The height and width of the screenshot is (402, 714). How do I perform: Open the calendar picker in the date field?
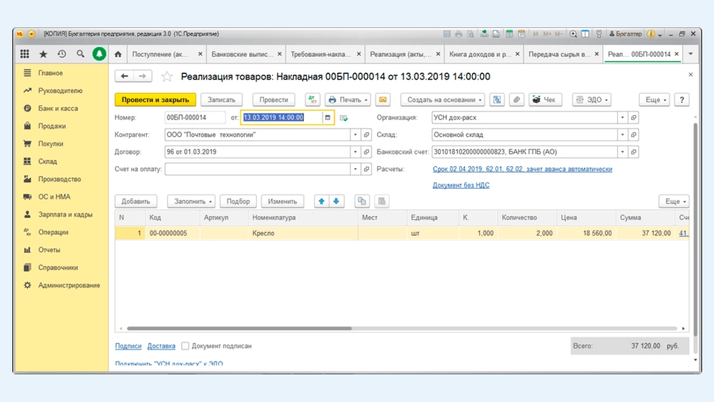(x=327, y=118)
